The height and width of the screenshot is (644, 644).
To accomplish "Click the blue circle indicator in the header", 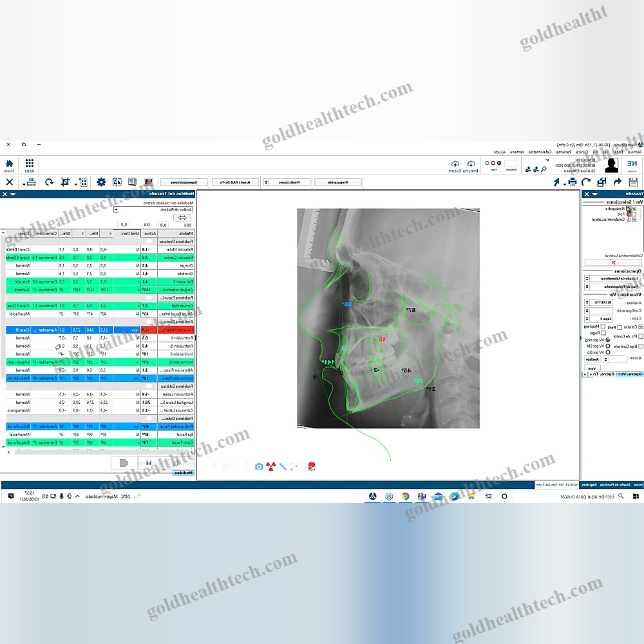I will 487,163.
